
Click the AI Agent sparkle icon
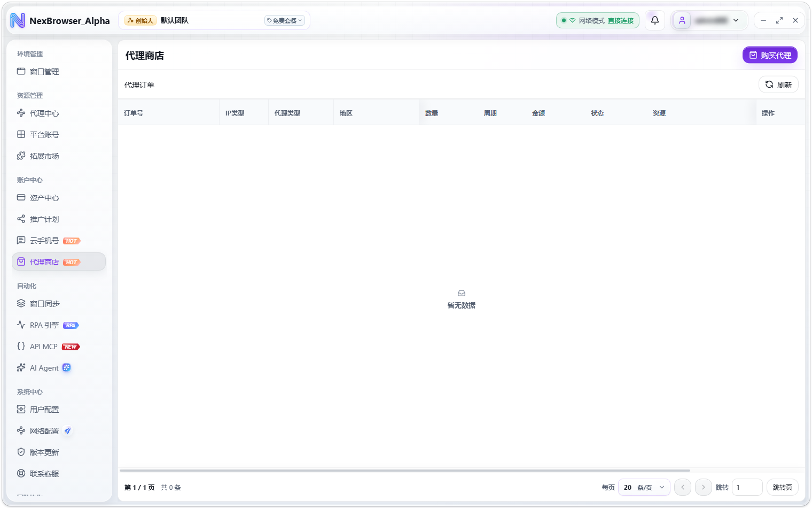21,368
